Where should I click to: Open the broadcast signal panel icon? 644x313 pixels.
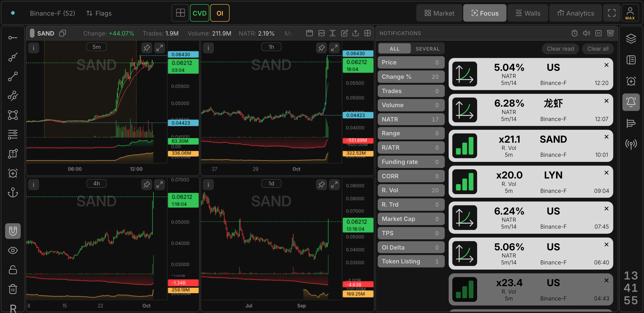pyautogui.click(x=631, y=144)
